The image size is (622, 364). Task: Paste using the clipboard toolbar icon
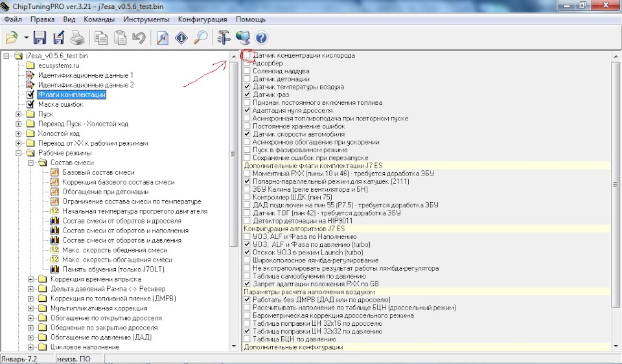coord(120,38)
